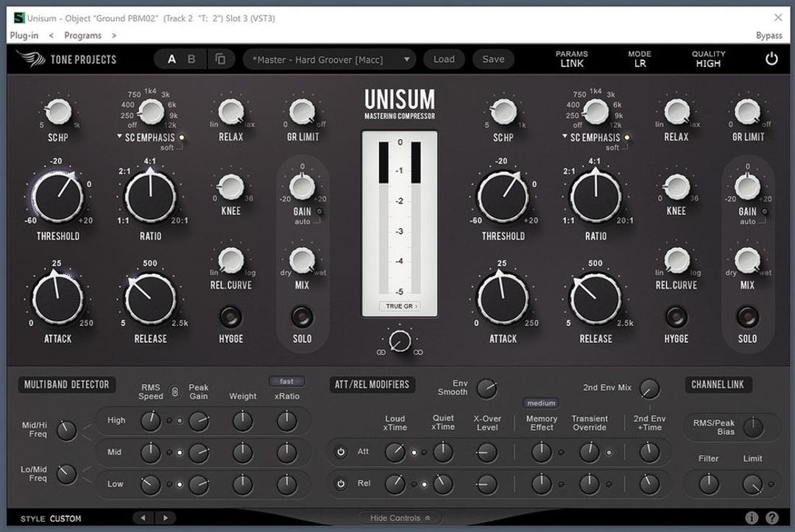The height and width of the screenshot is (532, 795).
Task: Open the Master - Hard Groover preset dropdown
Action: (329, 59)
